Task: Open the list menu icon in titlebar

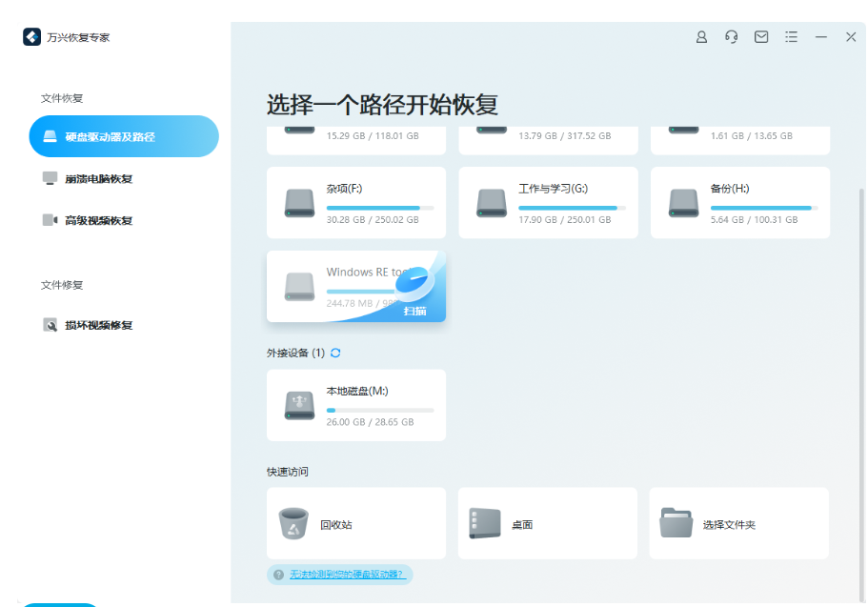Action: click(791, 37)
